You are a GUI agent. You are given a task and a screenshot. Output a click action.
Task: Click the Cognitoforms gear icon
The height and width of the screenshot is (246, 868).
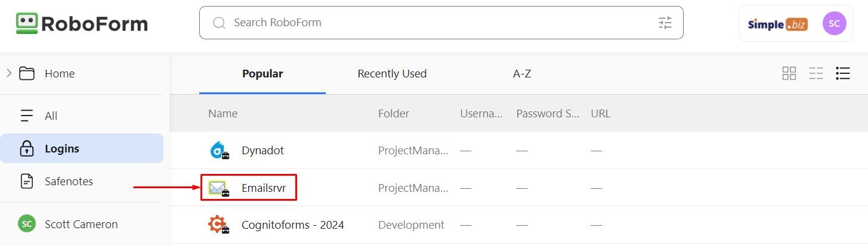tap(218, 225)
